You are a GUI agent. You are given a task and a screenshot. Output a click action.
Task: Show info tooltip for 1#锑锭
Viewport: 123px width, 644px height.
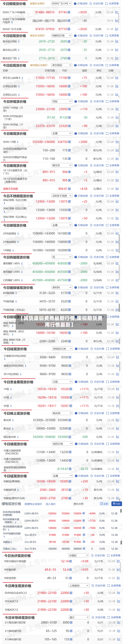pyautogui.click(x=13, y=250)
